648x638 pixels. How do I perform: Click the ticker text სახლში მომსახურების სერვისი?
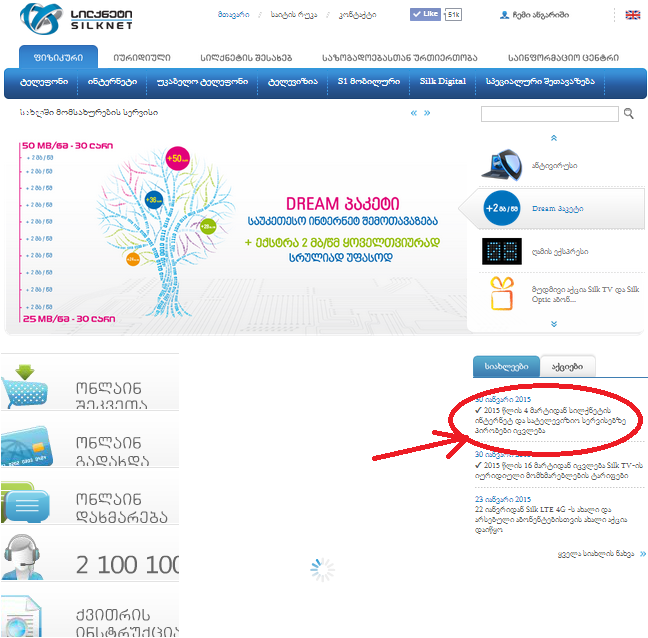click(x=88, y=112)
